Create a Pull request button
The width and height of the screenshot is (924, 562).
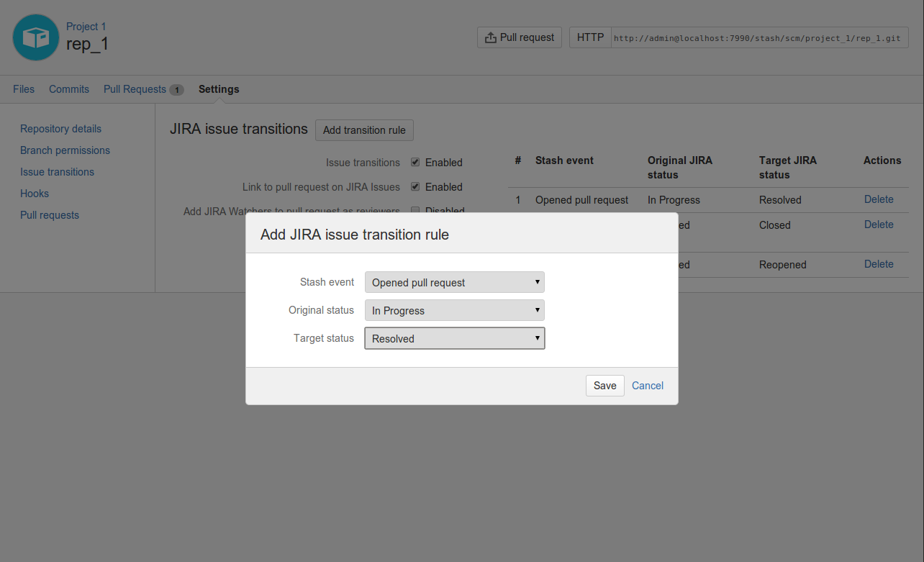[x=520, y=37]
